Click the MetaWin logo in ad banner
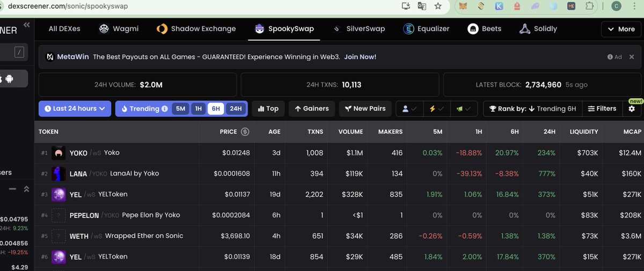The image size is (644, 271). pos(50,57)
